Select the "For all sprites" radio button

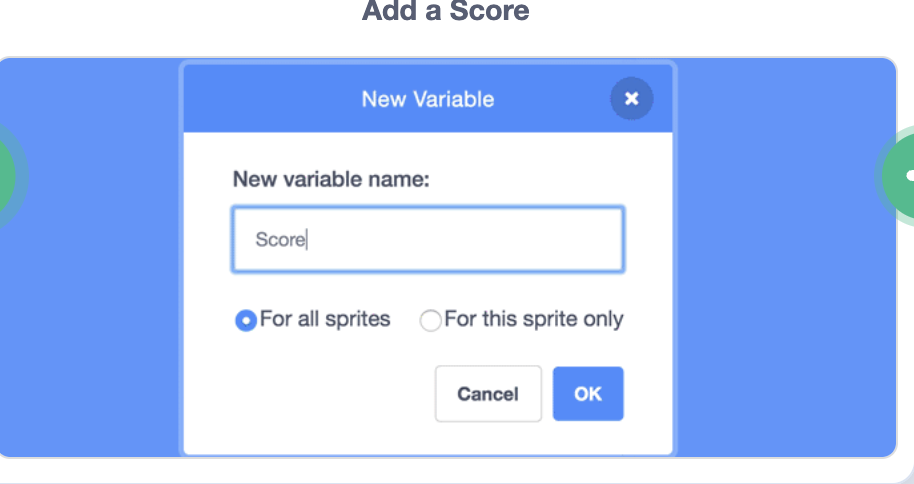point(245,321)
